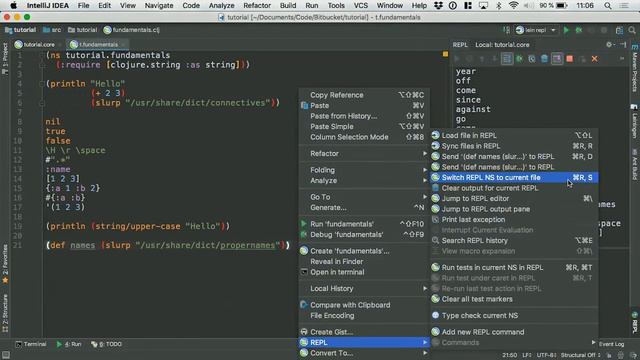Run tests in current NS in REPL
This screenshot has height=360, width=640.
point(514,268)
